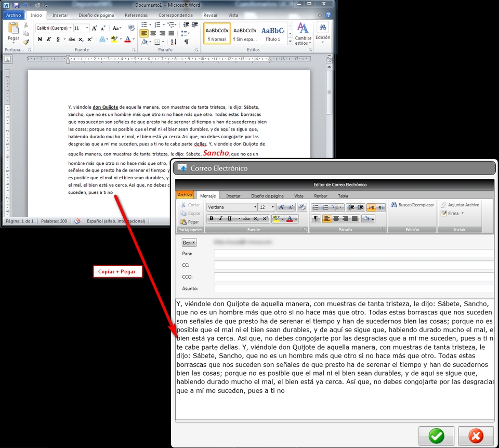Image resolution: width=499 pixels, height=448 pixels.
Task: Open the Archivo tab in Word
Action: click(14, 15)
